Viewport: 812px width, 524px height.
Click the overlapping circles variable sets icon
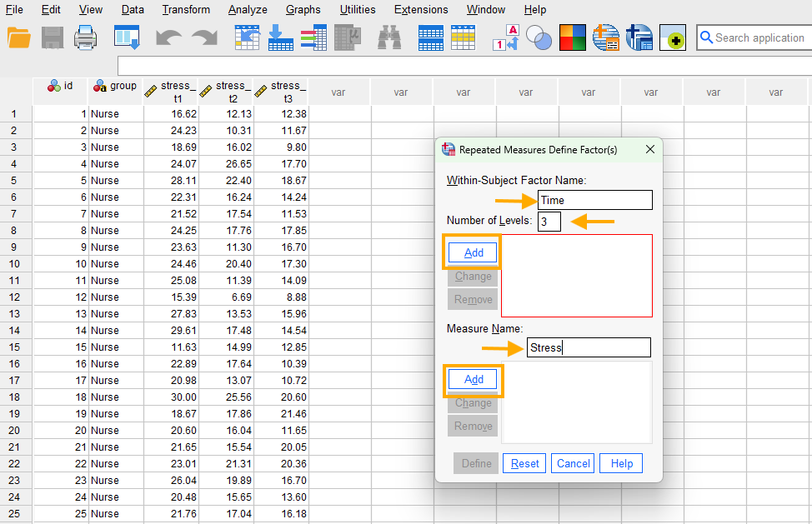[539, 37]
